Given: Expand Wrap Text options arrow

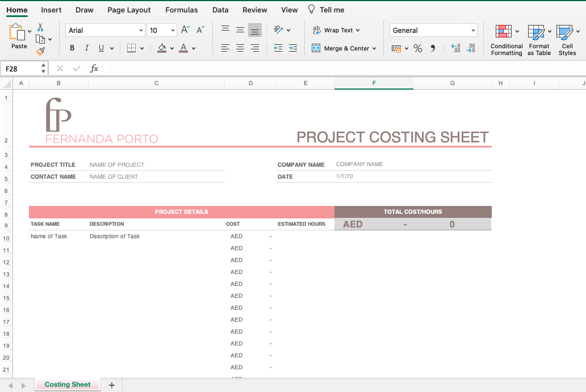Looking at the screenshot, I should 358,30.
